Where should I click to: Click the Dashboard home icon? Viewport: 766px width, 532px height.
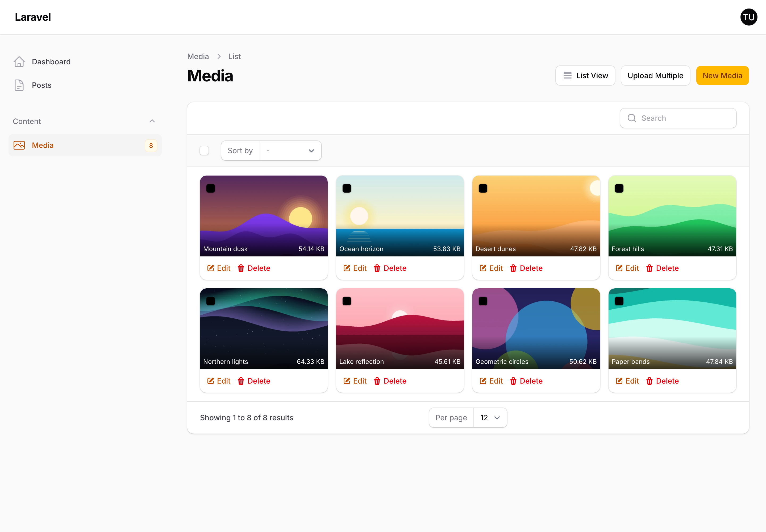[x=19, y=62]
